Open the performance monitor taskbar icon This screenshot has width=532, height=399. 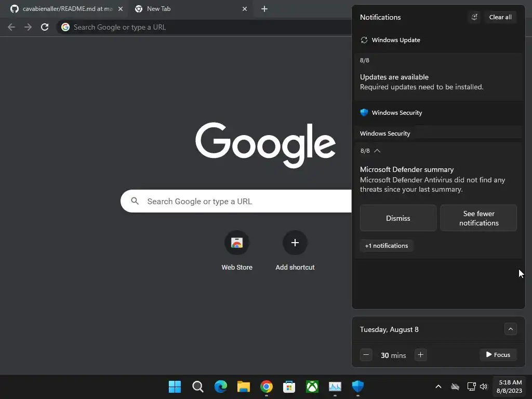[x=335, y=387]
